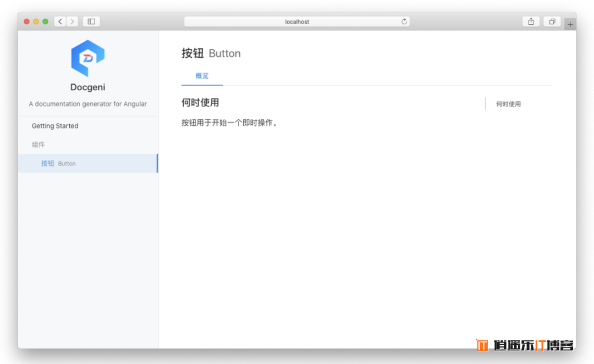Select the 按钮 Button sidebar item

(58, 163)
